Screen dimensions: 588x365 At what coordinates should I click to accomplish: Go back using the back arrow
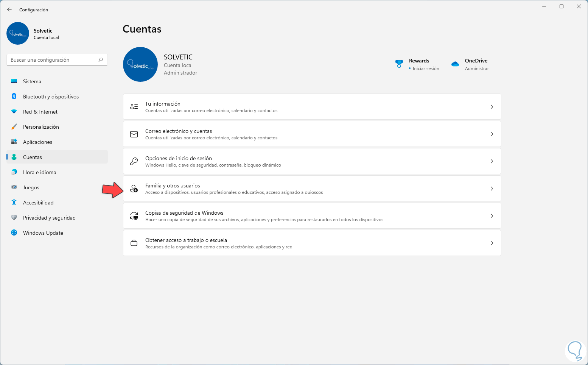(x=9, y=9)
